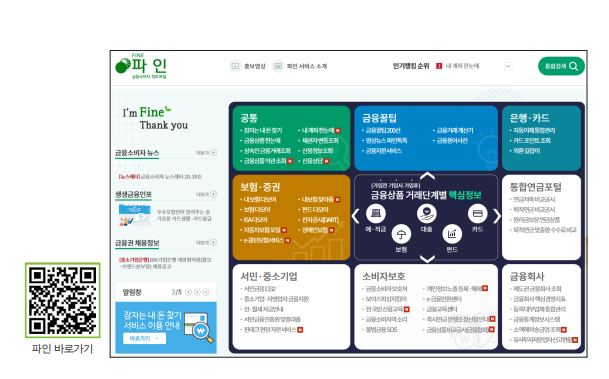Image resolution: width=609 pixels, height=379 pixels.
Task: Open 연금저축 비교공시 link
Action: coord(534,200)
